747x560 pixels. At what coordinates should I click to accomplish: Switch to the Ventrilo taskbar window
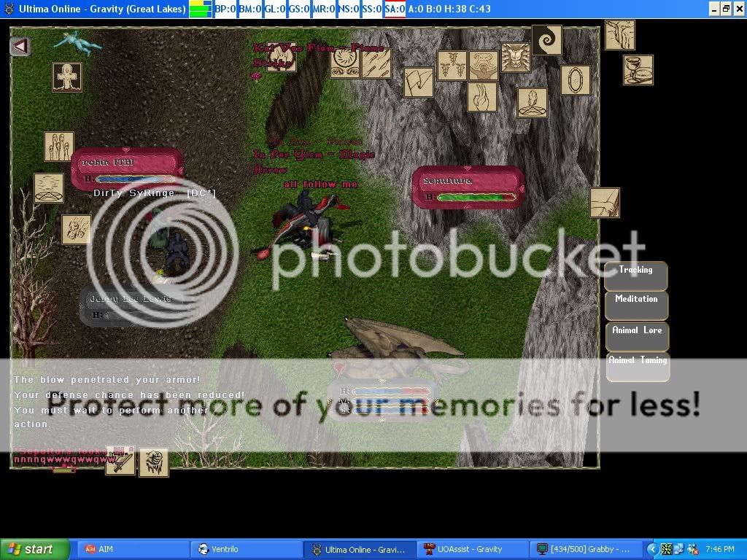pyautogui.click(x=247, y=549)
